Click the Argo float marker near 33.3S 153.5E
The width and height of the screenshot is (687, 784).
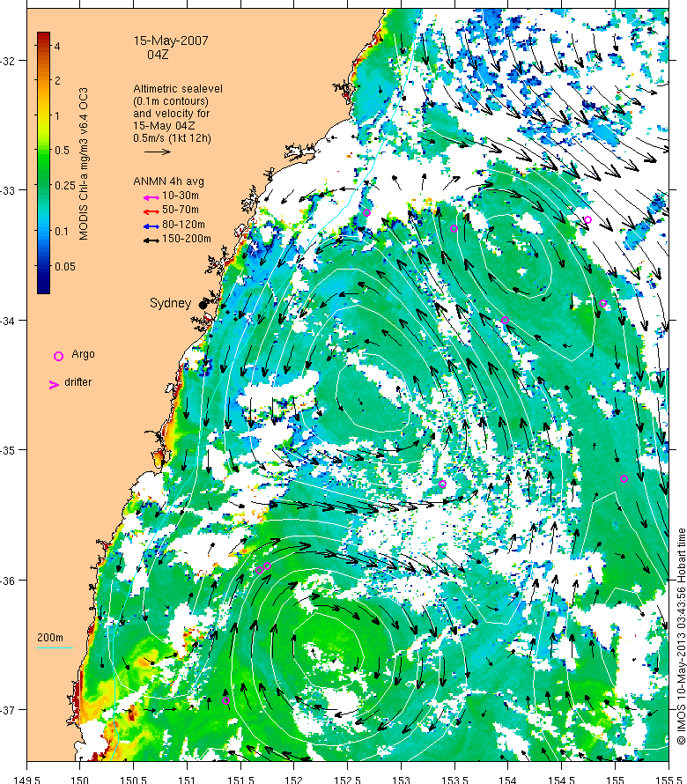[454, 229]
